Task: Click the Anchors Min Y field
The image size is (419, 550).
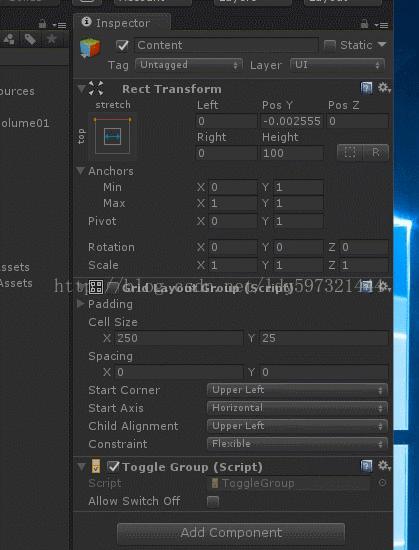Action: (x=298, y=187)
